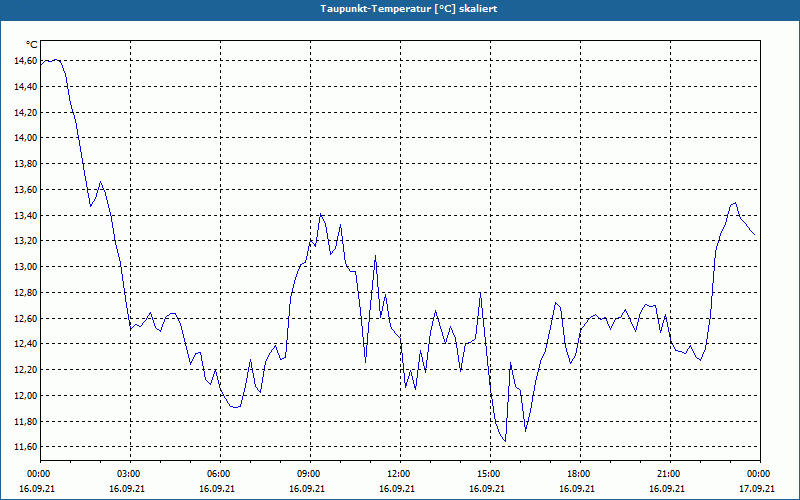Select the 12,80 y-axis label

(x=26, y=292)
